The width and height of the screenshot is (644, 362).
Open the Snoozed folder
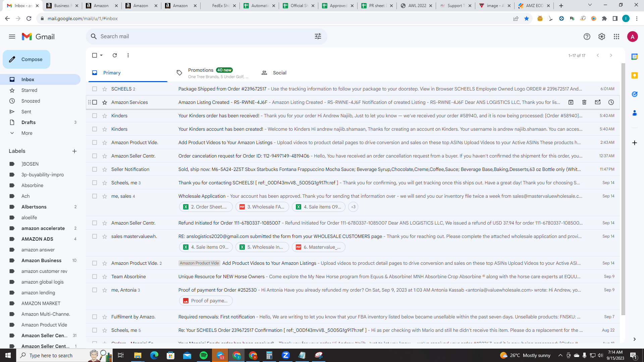(40, 101)
